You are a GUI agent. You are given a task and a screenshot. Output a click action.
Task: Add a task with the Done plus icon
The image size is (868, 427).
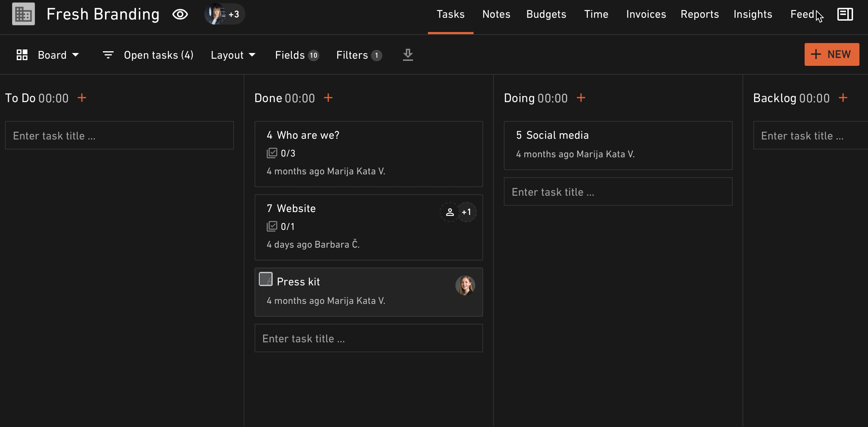(328, 97)
